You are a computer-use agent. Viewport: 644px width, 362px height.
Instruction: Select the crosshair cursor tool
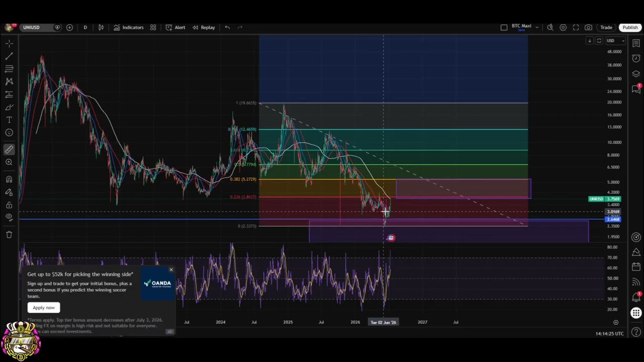pyautogui.click(x=9, y=44)
